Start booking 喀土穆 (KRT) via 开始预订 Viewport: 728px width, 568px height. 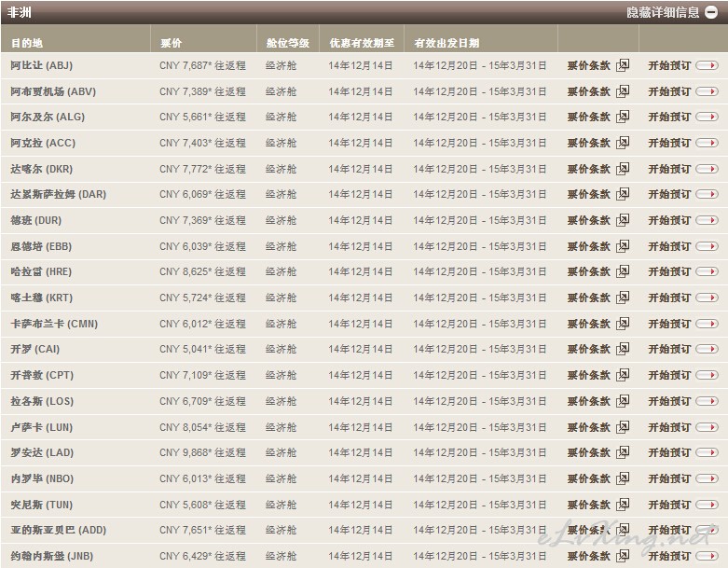(669, 298)
